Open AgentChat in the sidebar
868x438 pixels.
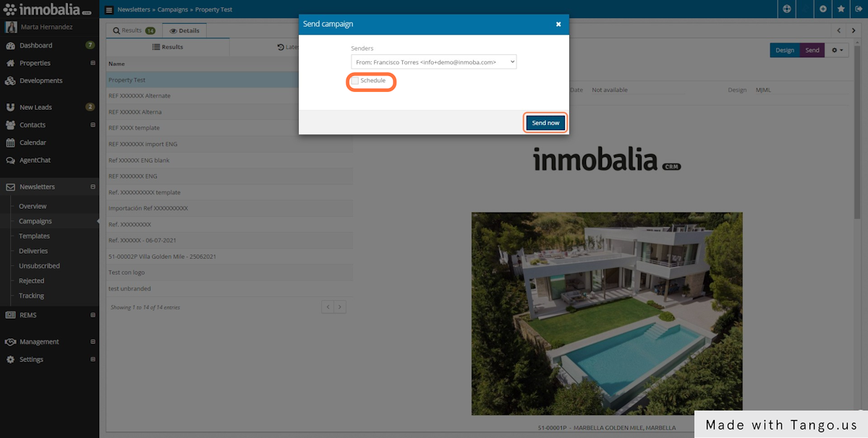pos(35,160)
